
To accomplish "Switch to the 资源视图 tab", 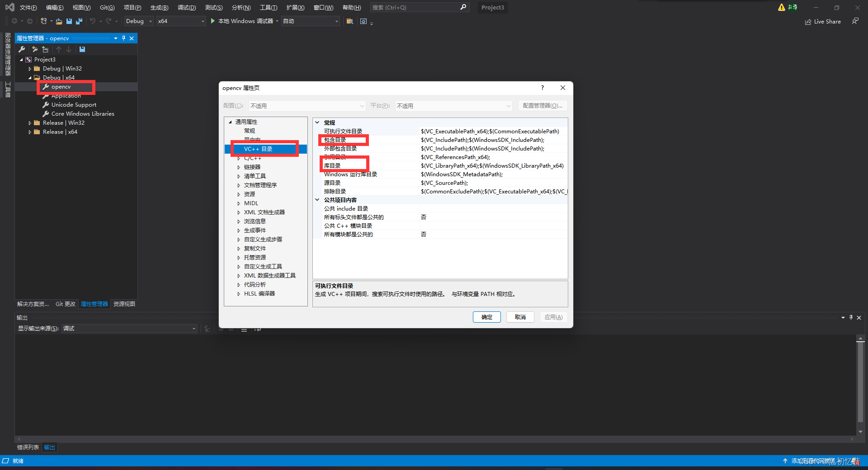I will 124,304.
